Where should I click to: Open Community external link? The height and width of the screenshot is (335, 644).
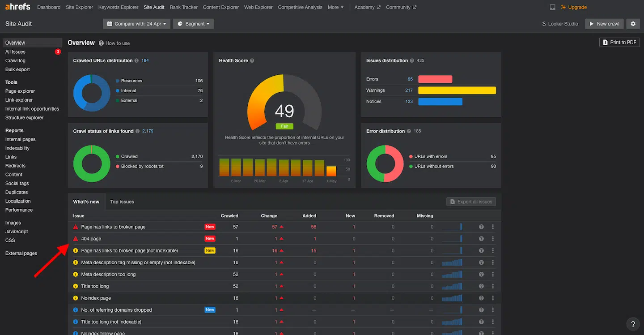pos(401,7)
